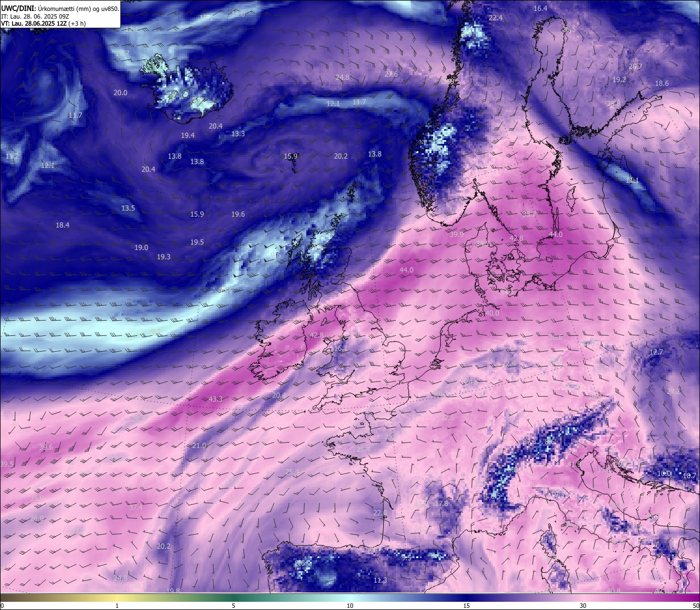
Task: Click the 'UWC/DINI: Úrkomumætti (mm) og uv850.' title
Action: [x=60, y=8]
